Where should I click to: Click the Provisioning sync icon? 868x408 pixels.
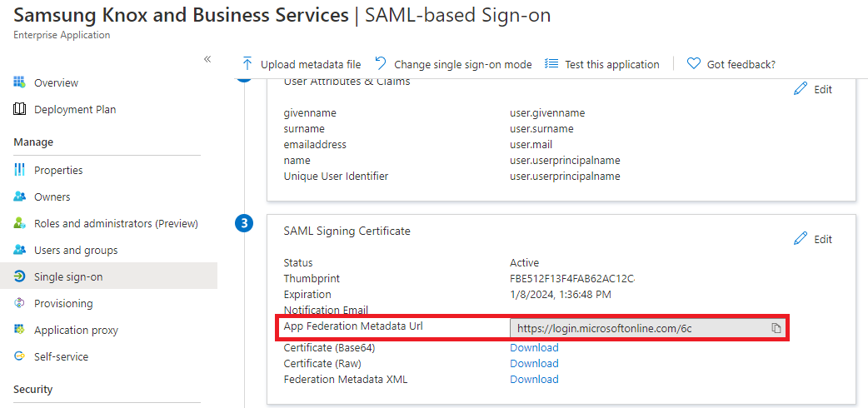tap(19, 303)
